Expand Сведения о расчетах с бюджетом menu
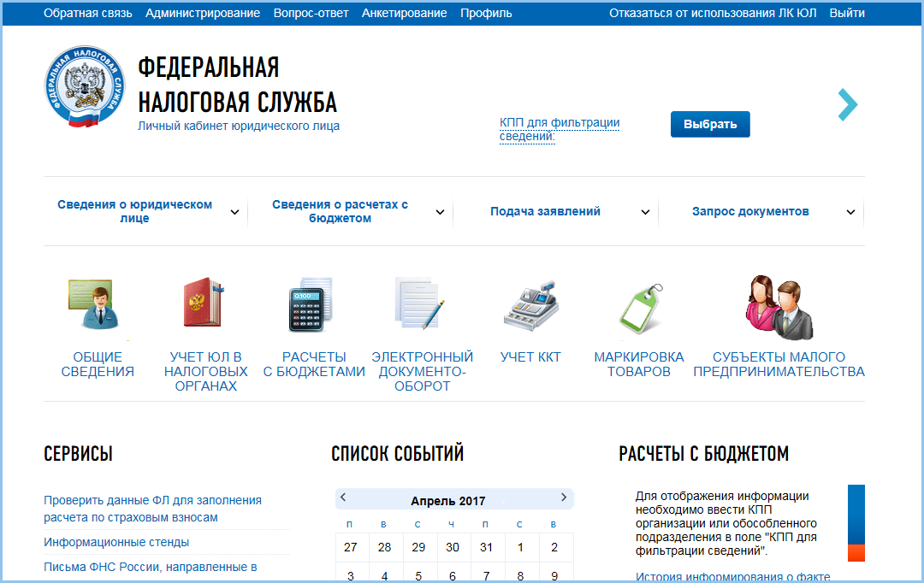This screenshot has width=924, height=583. click(x=440, y=212)
